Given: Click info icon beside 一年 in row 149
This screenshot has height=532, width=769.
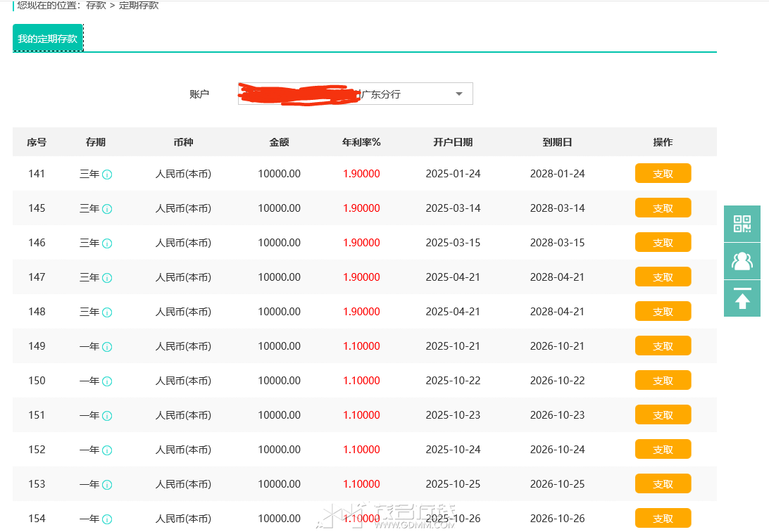Looking at the screenshot, I should point(107,347).
